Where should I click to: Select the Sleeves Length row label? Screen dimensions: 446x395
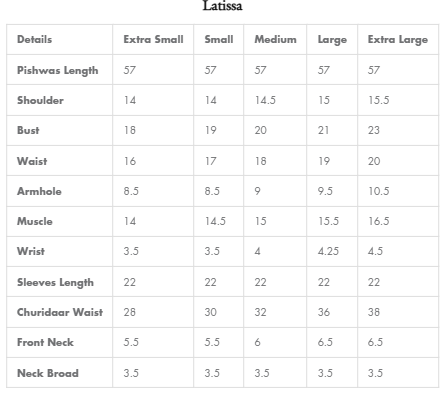click(55, 282)
